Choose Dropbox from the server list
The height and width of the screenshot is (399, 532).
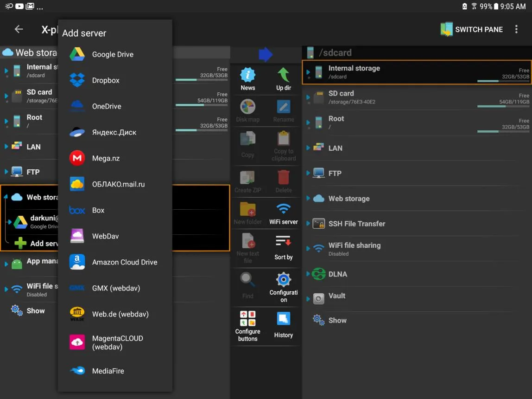tap(115, 80)
